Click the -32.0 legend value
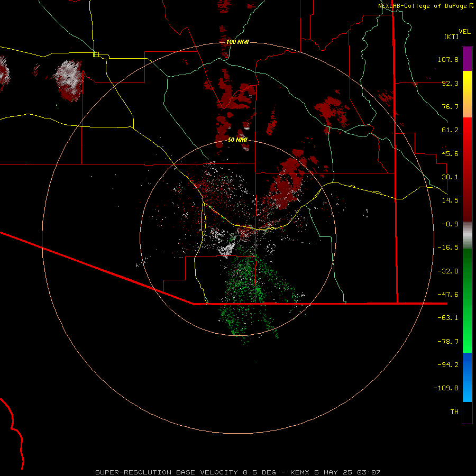This screenshot has height=476, width=476. [x=448, y=271]
